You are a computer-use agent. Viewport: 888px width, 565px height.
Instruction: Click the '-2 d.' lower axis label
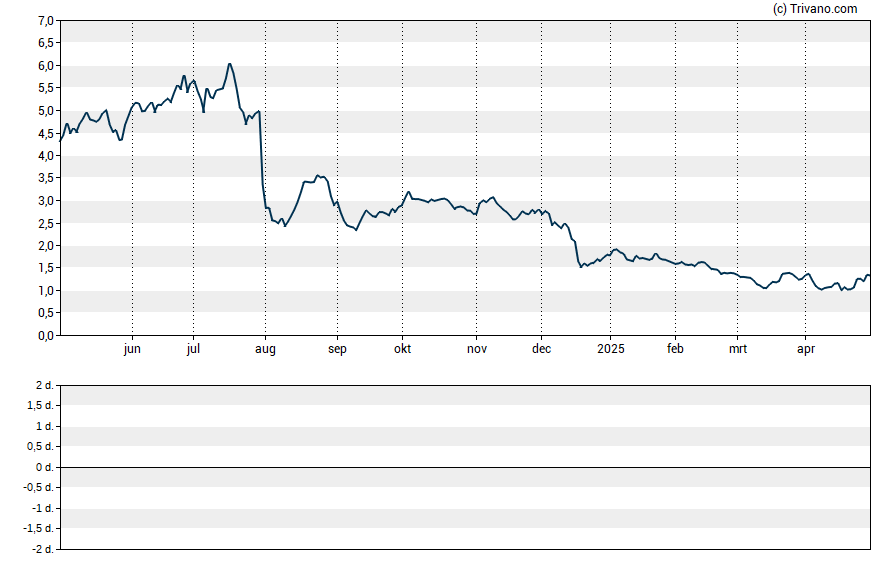42,549
